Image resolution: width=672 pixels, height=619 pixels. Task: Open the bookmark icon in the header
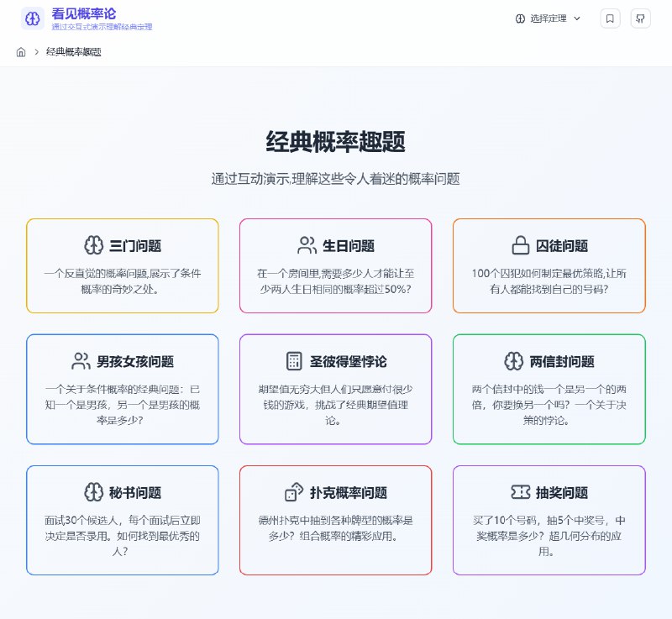[x=610, y=18]
